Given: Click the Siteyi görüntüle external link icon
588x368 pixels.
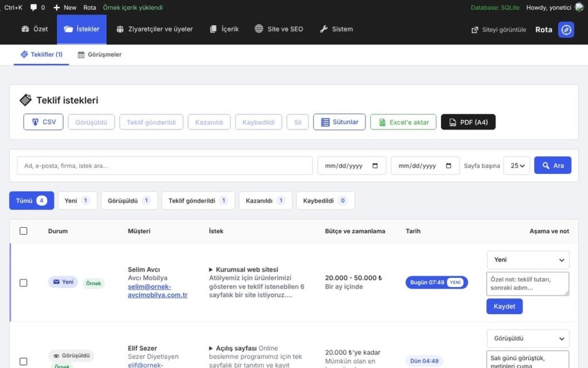Looking at the screenshot, I should click(x=475, y=30).
